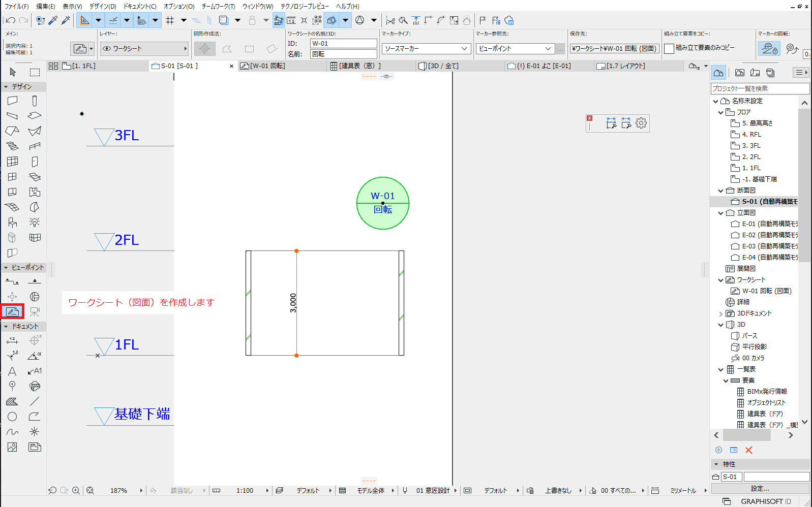The width and height of the screenshot is (812, 507).
Task: Select the Line tool
Action: tap(35, 402)
